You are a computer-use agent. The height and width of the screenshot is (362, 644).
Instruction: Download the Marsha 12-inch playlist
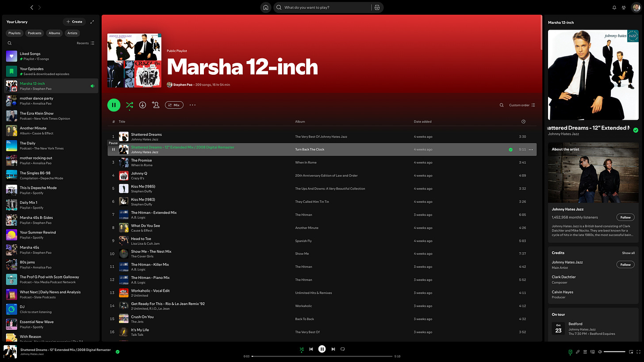point(142,105)
